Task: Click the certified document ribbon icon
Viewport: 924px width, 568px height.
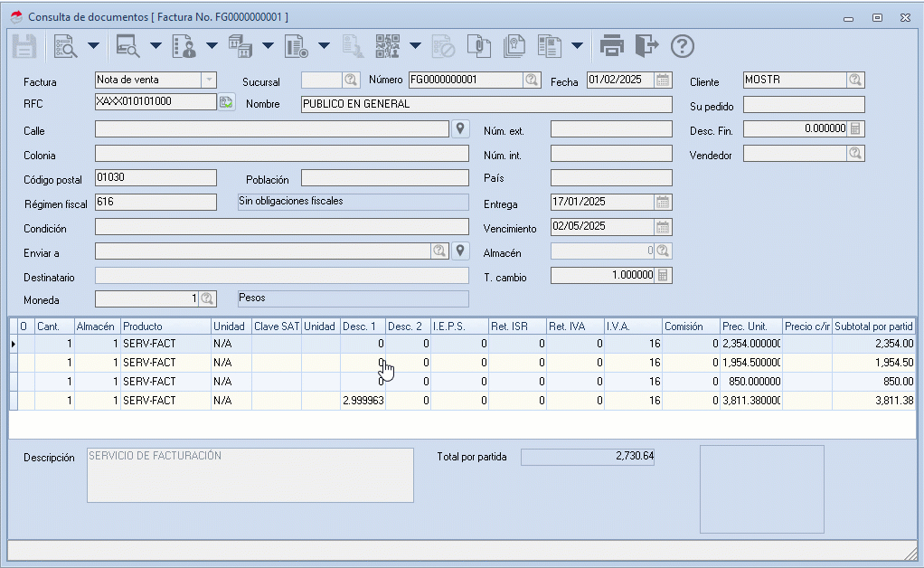Action: pyautogui.click(x=514, y=46)
